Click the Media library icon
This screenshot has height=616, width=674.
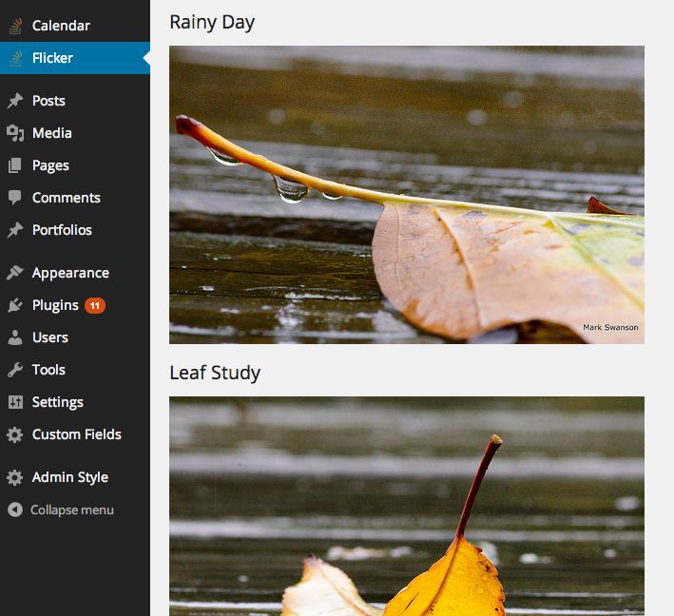[15, 133]
